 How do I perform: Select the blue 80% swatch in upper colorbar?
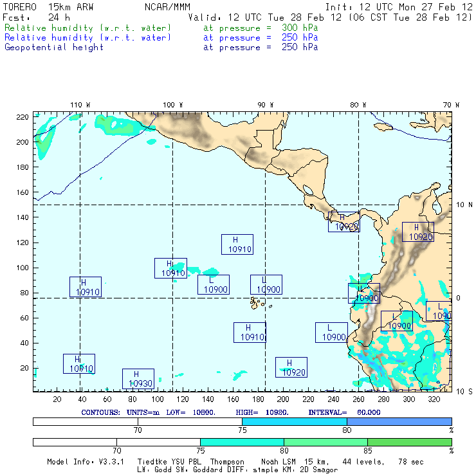pyautogui.click(x=399, y=421)
